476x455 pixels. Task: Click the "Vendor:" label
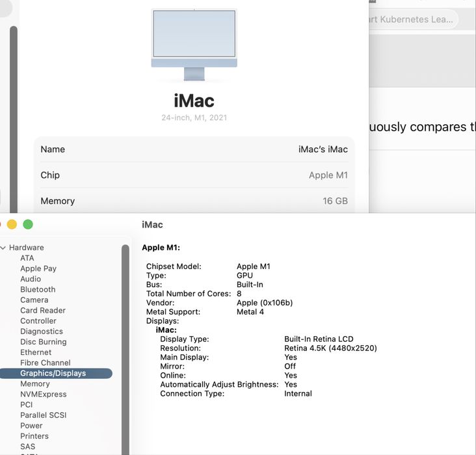pos(160,303)
